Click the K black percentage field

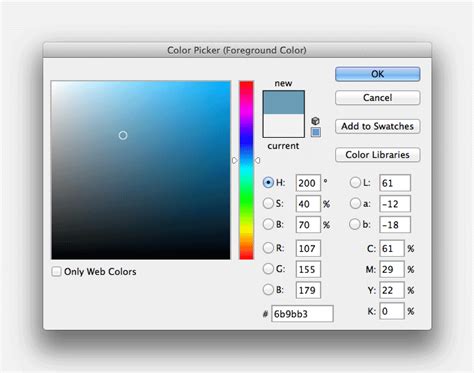point(392,311)
